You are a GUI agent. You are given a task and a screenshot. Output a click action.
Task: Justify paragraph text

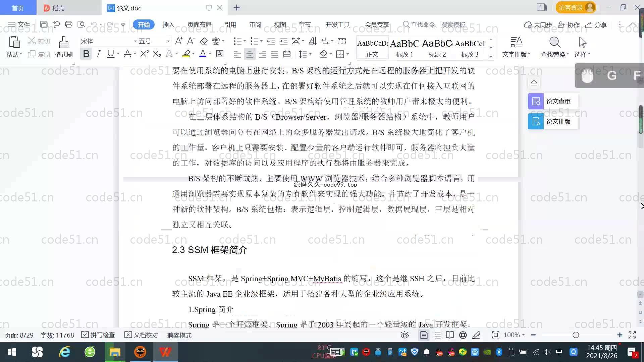(x=275, y=54)
